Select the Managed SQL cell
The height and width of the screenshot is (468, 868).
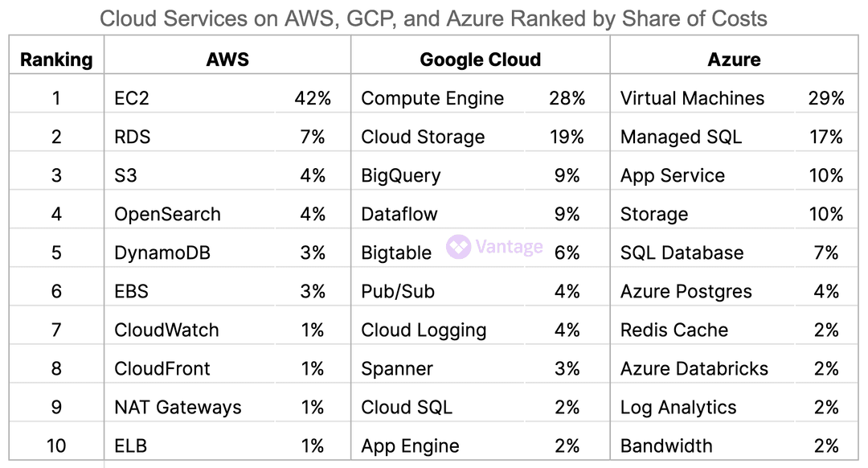pyautogui.click(x=681, y=138)
